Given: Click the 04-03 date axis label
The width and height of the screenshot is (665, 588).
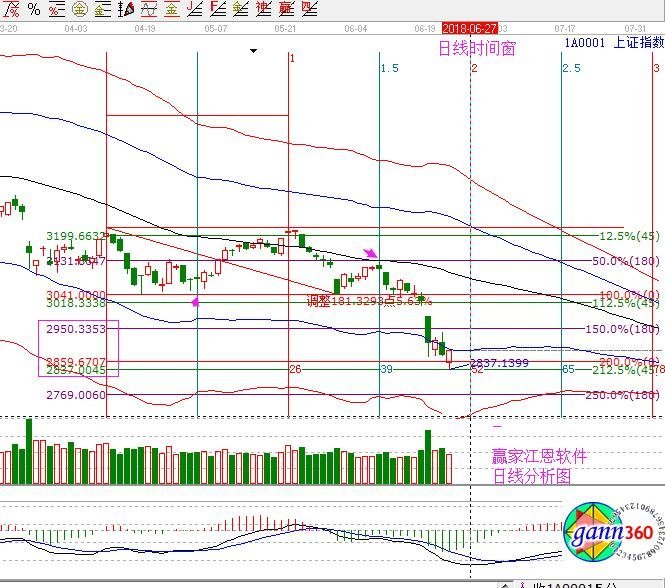Looking at the screenshot, I should point(76,29).
